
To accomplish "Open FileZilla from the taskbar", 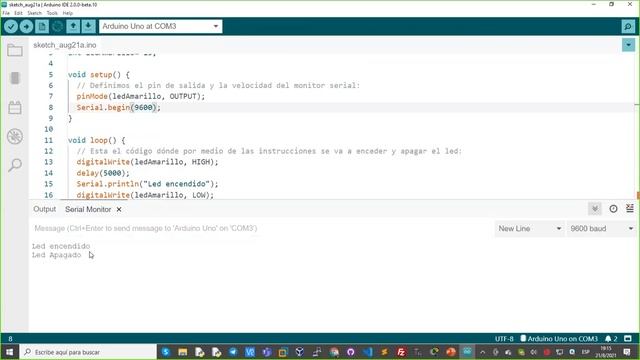I will tap(401, 352).
